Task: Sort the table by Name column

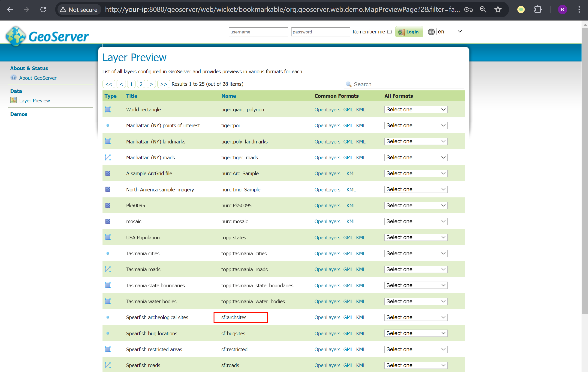Action: click(229, 96)
